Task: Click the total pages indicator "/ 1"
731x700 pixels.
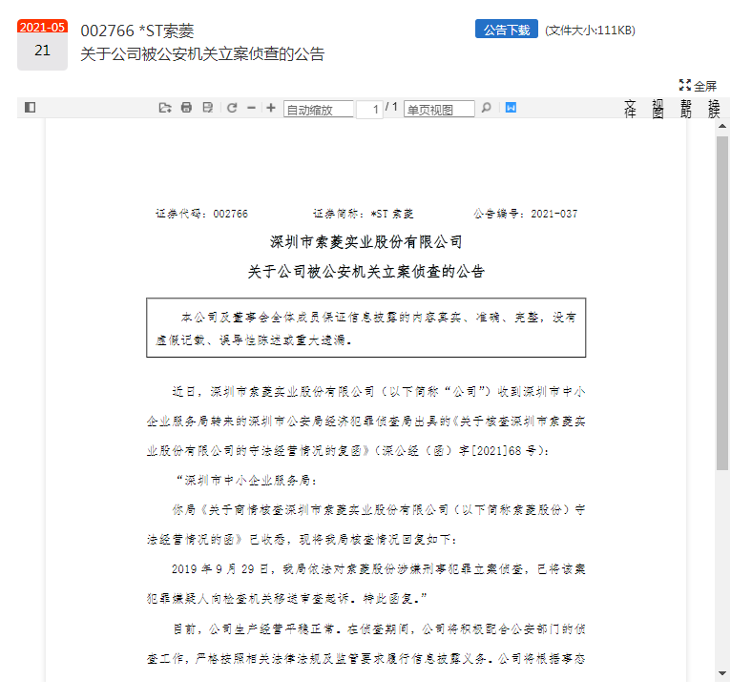Action: pyautogui.click(x=391, y=107)
